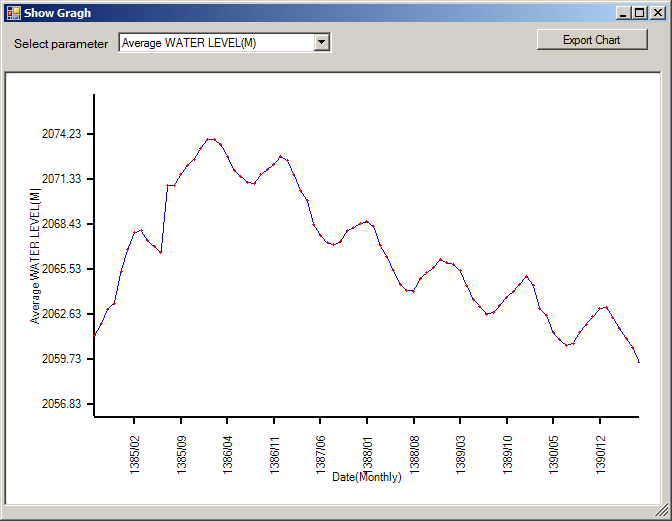The image size is (672, 521).
Task: Click the vertical Average WATER LEVEL[M] axis title
Action: 35,256
